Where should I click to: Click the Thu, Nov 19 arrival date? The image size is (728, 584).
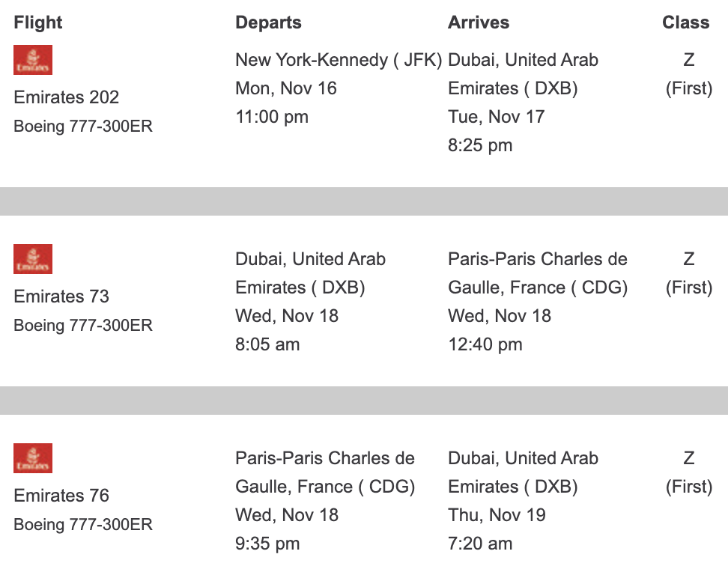pyautogui.click(x=497, y=515)
